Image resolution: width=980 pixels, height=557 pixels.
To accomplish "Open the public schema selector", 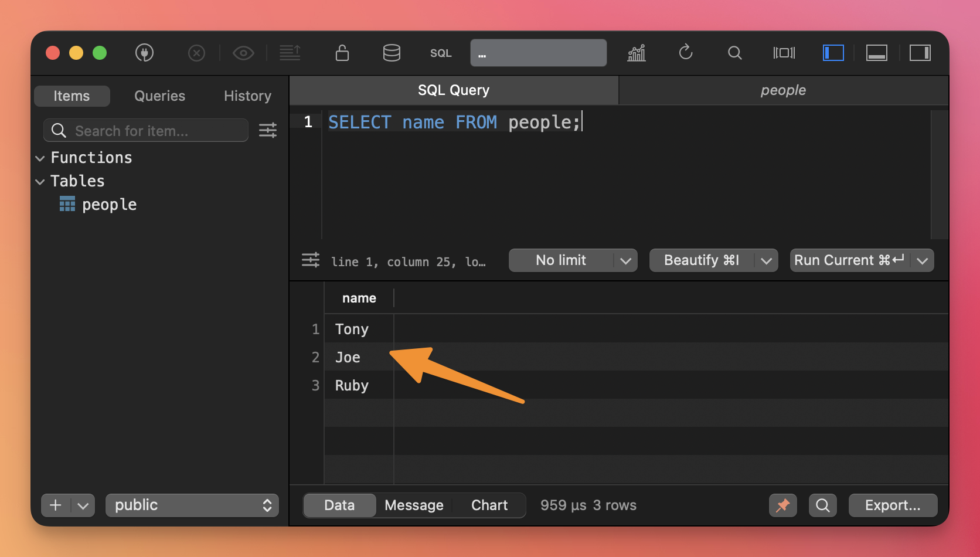I will click(192, 505).
